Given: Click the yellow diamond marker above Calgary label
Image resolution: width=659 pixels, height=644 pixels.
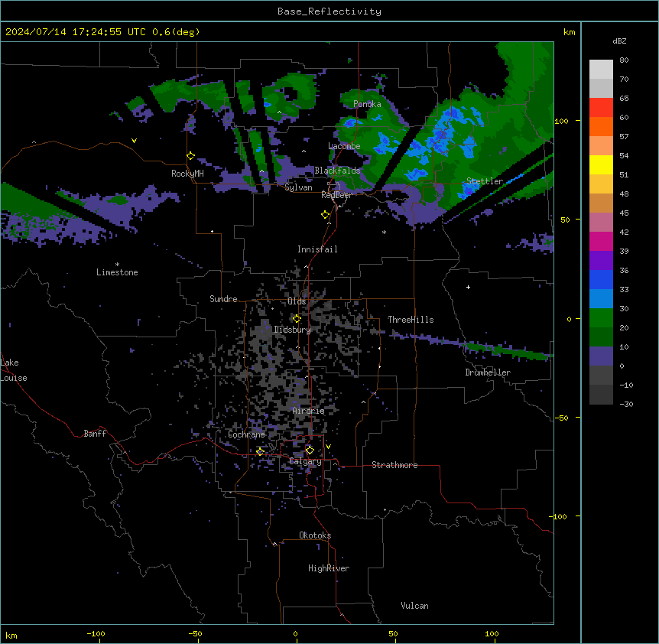Looking at the screenshot, I should click(310, 450).
